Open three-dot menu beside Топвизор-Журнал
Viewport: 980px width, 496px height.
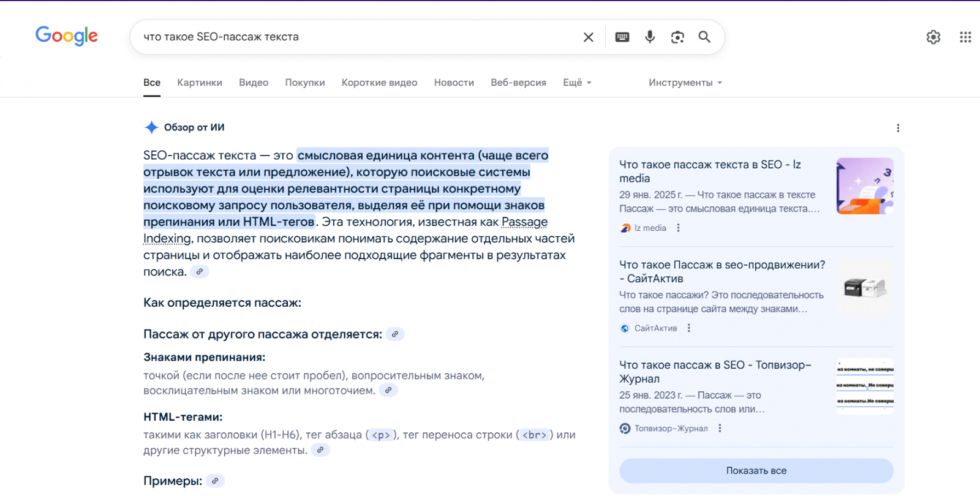point(720,429)
